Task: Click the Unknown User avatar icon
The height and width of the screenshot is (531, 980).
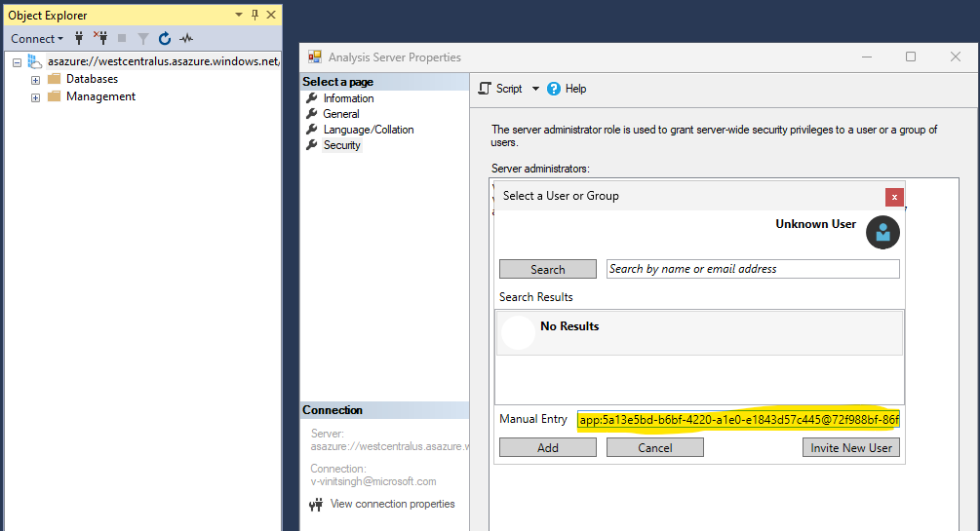Action: coord(882,233)
